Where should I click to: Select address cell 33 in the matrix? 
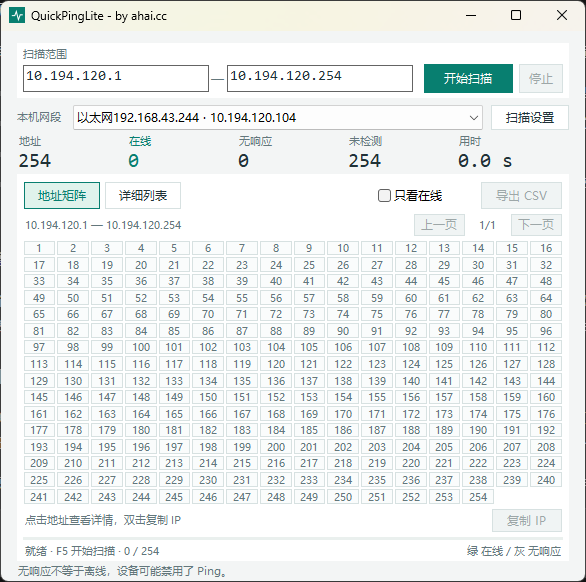39,281
